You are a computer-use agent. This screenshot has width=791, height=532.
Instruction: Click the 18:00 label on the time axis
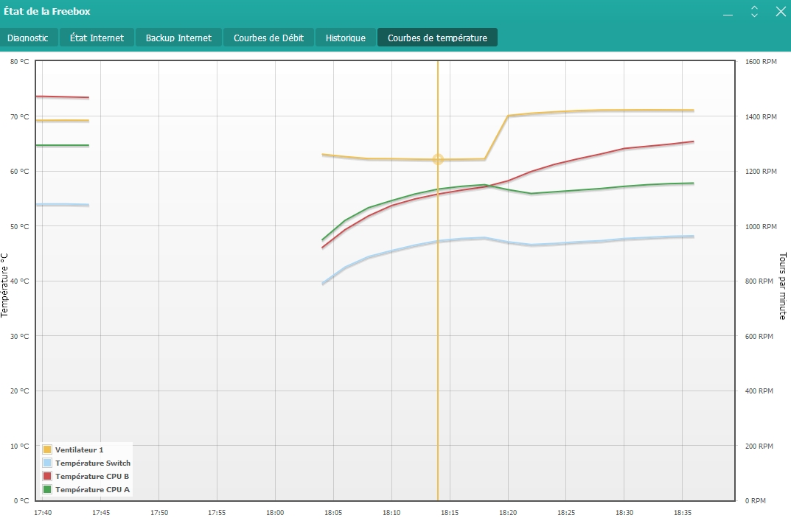tap(275, 511)
